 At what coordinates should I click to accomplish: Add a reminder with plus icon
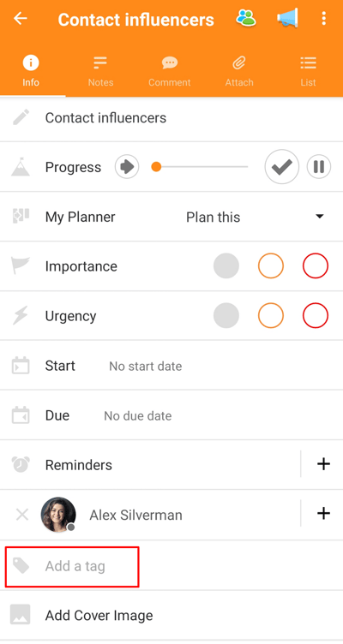323,464
